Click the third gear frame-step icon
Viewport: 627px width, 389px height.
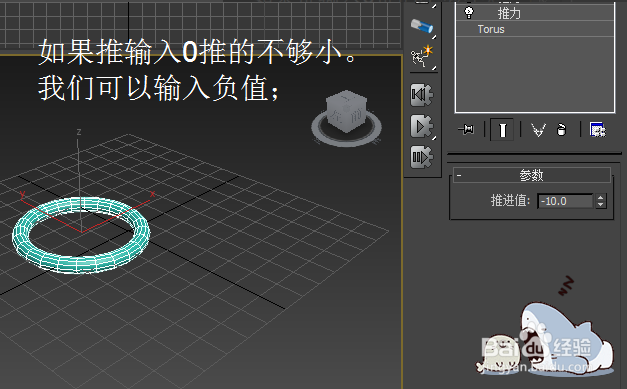[421, 157]
